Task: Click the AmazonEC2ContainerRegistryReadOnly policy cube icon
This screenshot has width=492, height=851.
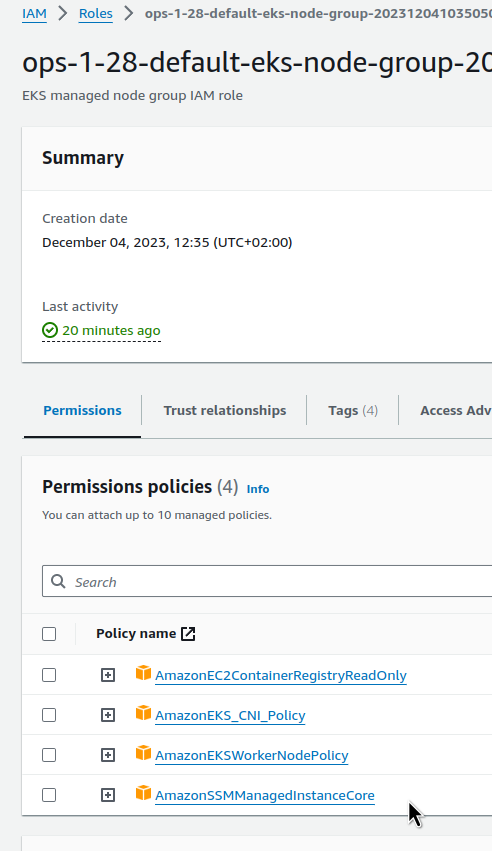Action: tap(143, 674)
